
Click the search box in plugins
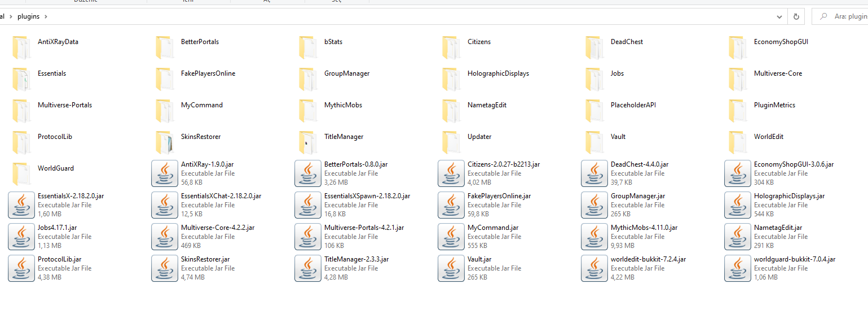click(840, 16)
